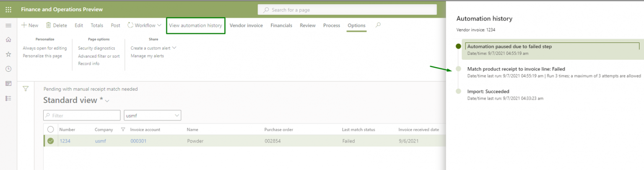Expand the hamburger navigation menu
The width and height of the screenshot is (644, 170).
pos(8,26)
